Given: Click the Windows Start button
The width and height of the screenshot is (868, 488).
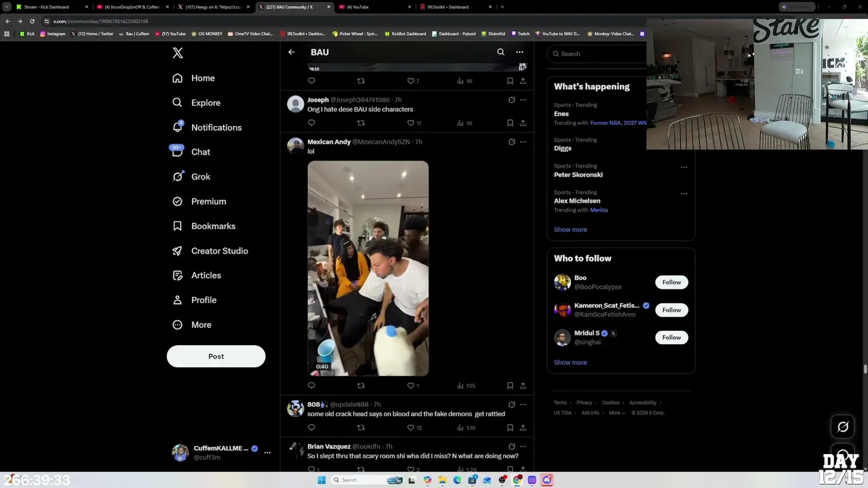Looking at the screenshot, I should 321,480.
